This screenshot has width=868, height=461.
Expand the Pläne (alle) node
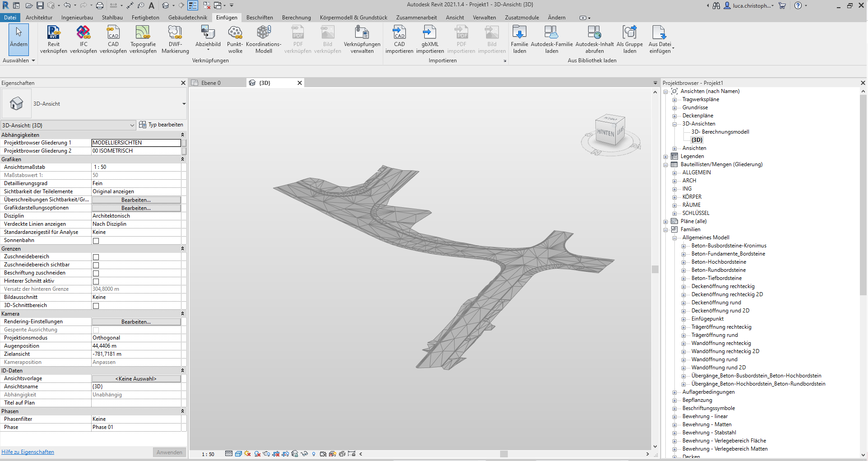coord(665,222)
